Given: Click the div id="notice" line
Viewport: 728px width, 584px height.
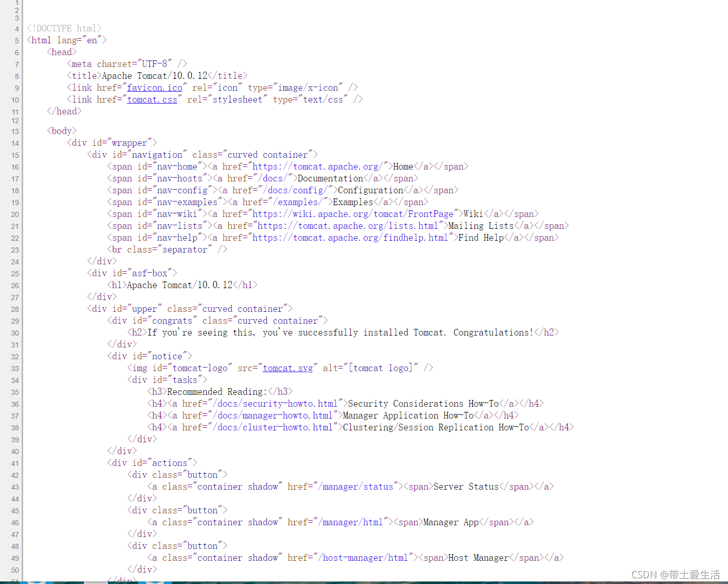Looking at the screenshot, I should click(x=149, y=356).
